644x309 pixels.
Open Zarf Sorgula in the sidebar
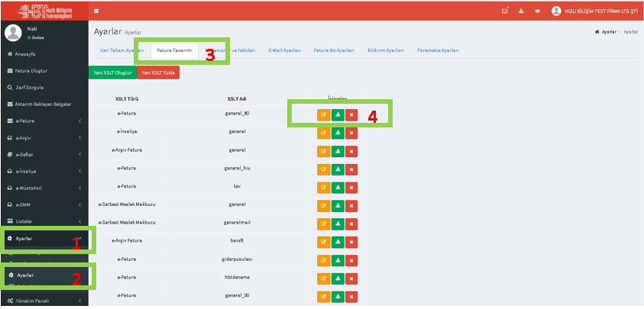click(32, 87)
